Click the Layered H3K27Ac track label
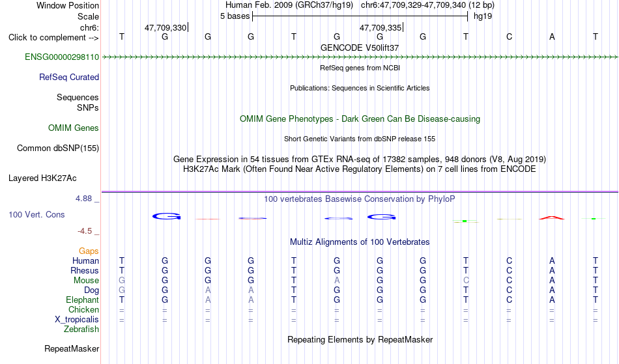The image size is (619, 364). pyautogui.click(x=42, y=178)
